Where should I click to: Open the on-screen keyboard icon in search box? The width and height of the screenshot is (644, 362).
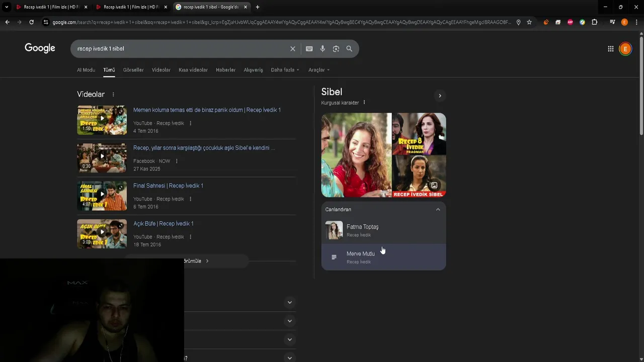click(x=309, y=49)
